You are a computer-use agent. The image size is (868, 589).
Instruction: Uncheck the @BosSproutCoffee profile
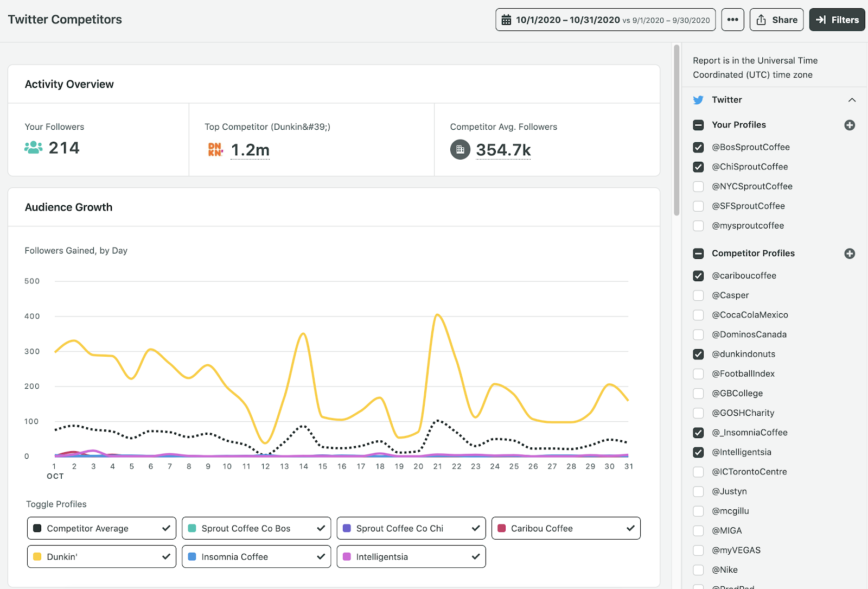point(698,148)
